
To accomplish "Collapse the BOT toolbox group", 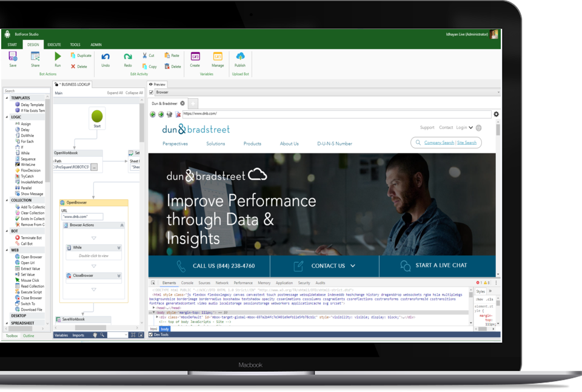I will [x=7, y=231].
